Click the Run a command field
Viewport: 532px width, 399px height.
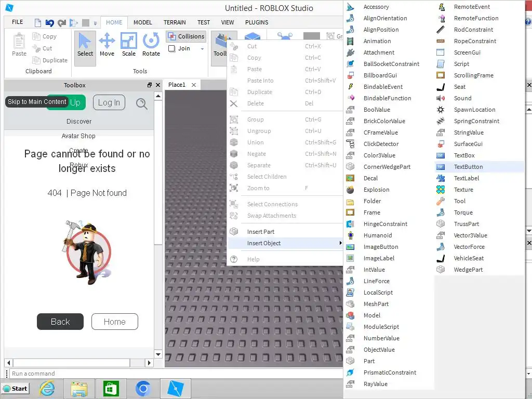click(x=177, y=374)
